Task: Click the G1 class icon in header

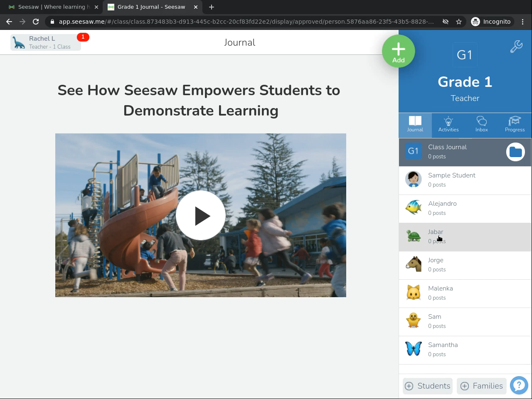Action: coord(465,55)
